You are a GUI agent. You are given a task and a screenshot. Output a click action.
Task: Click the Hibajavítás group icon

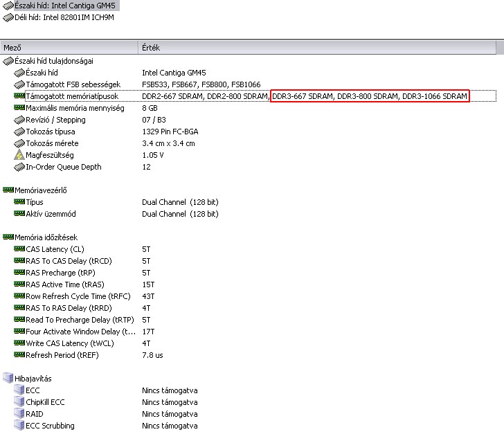8,378
